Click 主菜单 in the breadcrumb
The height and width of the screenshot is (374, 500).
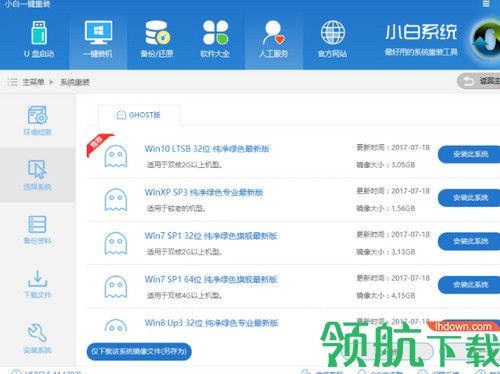(33, 82)
